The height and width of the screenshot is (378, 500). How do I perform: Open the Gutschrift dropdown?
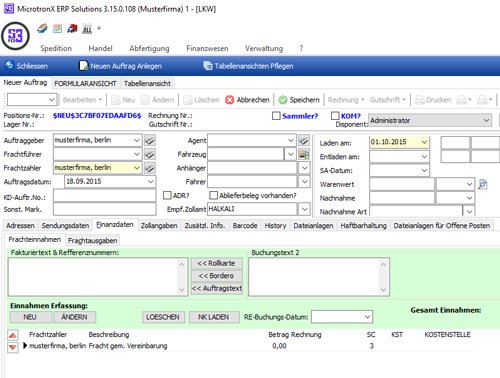(x=388, y=100)
